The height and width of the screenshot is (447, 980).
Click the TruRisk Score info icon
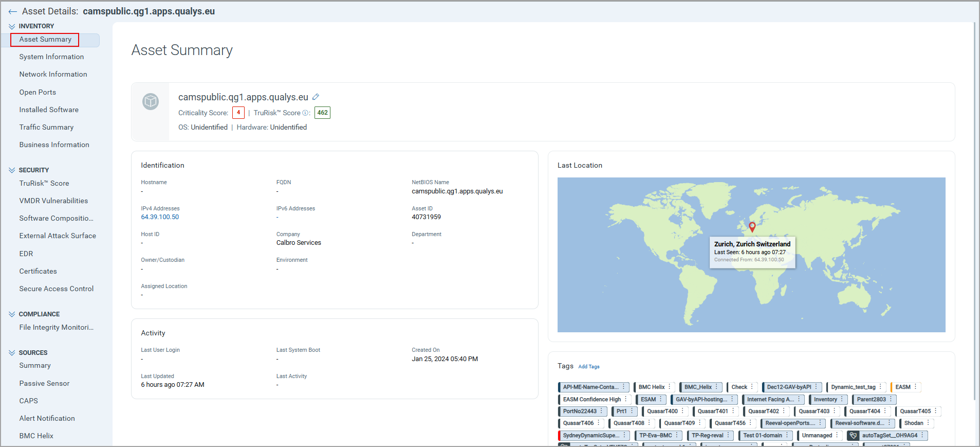pos(305,113)
